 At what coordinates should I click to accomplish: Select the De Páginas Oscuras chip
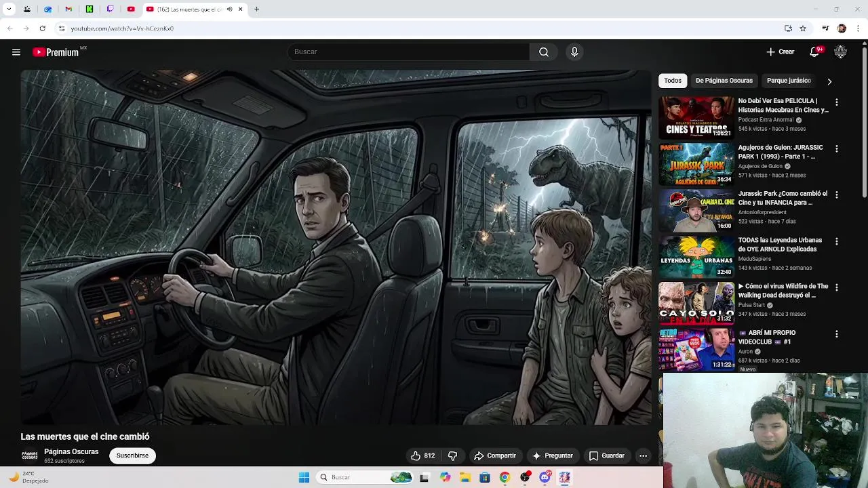coord(724,81)
